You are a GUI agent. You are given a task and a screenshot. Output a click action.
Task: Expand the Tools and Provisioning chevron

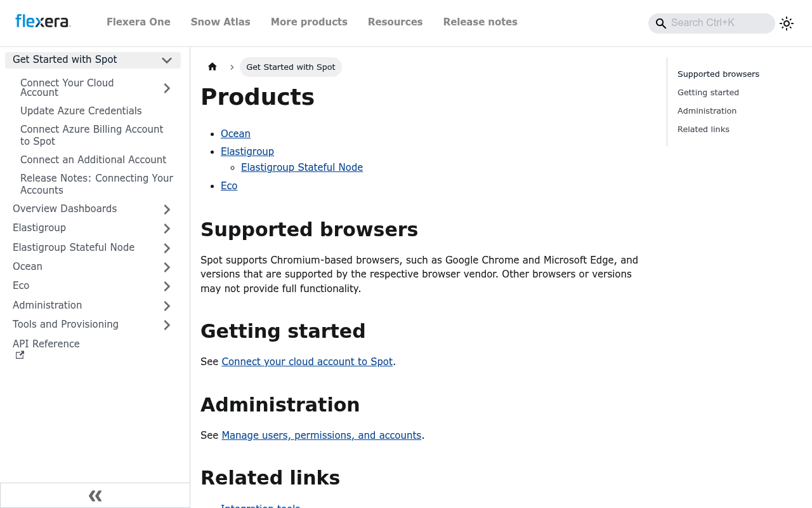pos(167,325)
